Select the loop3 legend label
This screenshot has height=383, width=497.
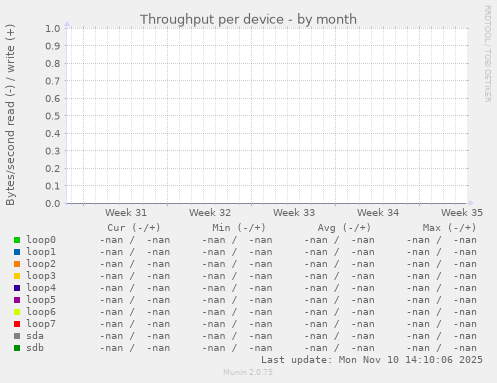click(41, 276)
